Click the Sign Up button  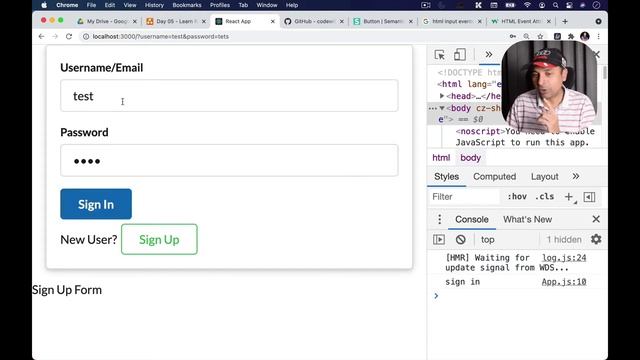point(159,240)
